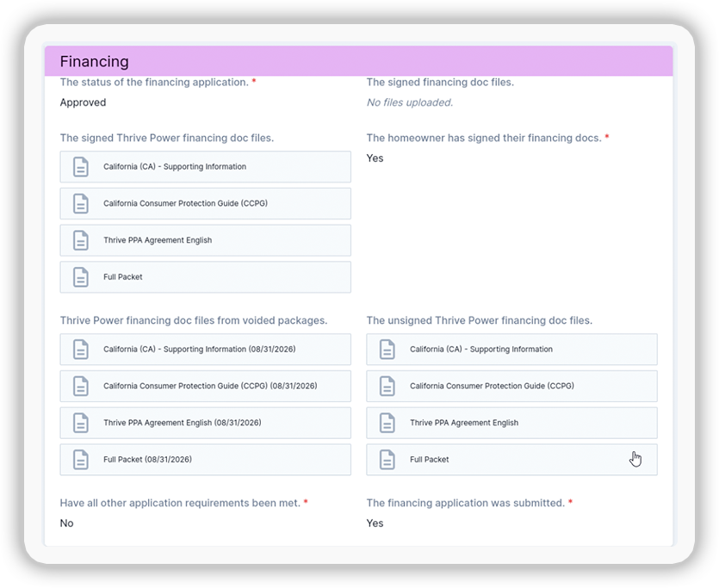Click 'Thrive Power financing doc files from voided packages.' label

click(194, 320)
